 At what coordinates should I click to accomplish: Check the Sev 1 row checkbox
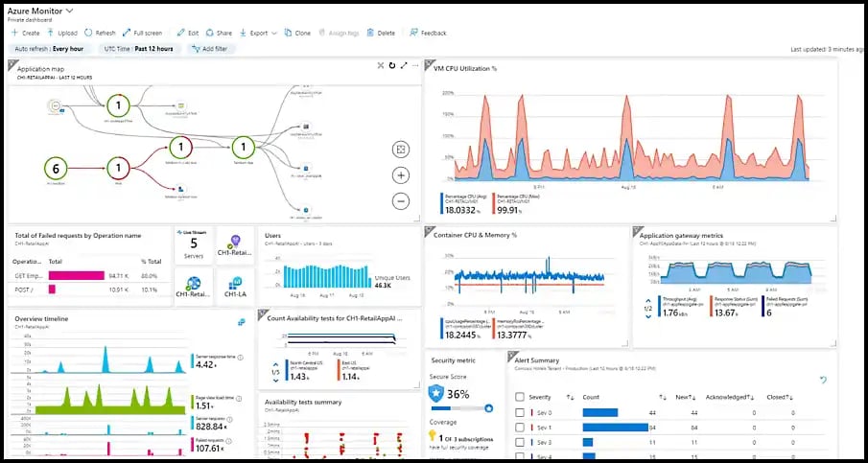(519, 427)
